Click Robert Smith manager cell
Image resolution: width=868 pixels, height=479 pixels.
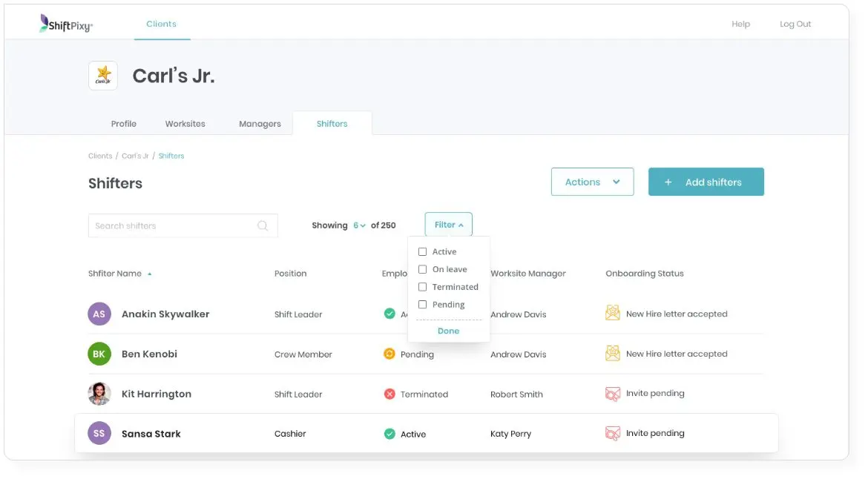[x=516, y=394]
